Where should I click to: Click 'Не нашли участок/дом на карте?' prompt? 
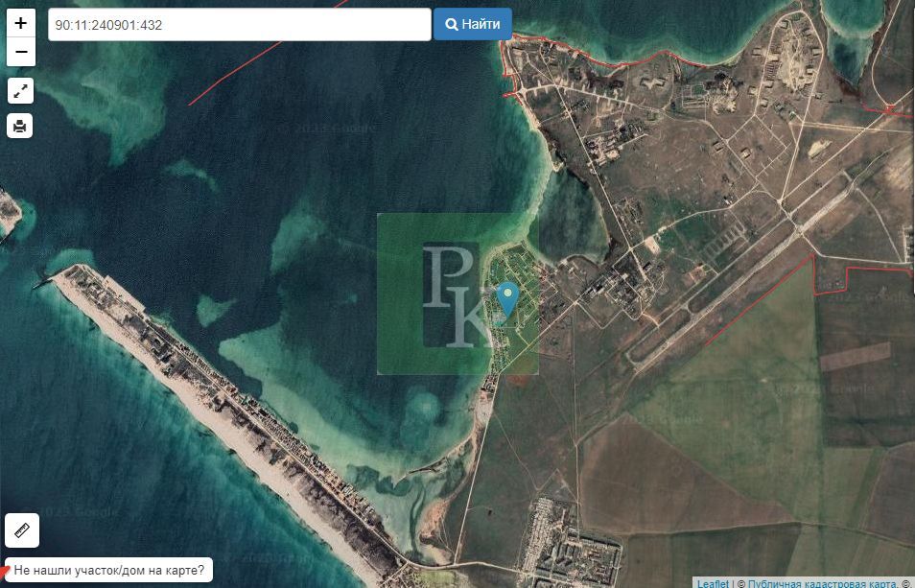[108, 570]
